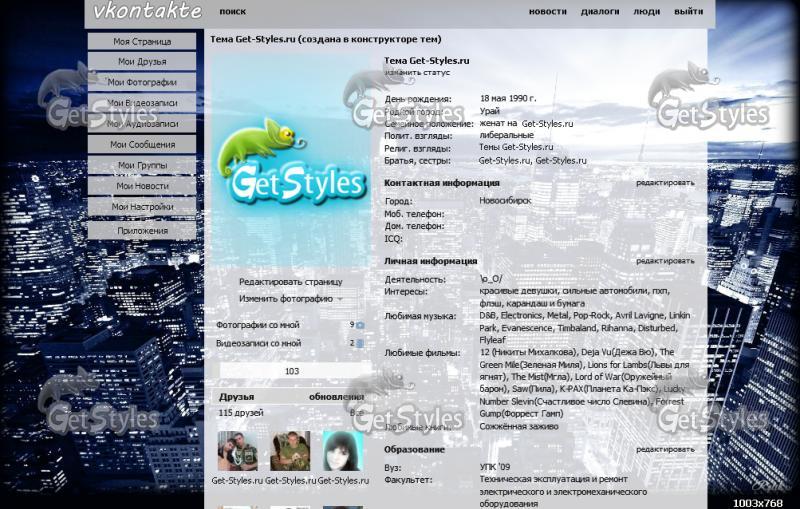
Task: Open Приложения in left menu
Action: click(x=141, y=230)
